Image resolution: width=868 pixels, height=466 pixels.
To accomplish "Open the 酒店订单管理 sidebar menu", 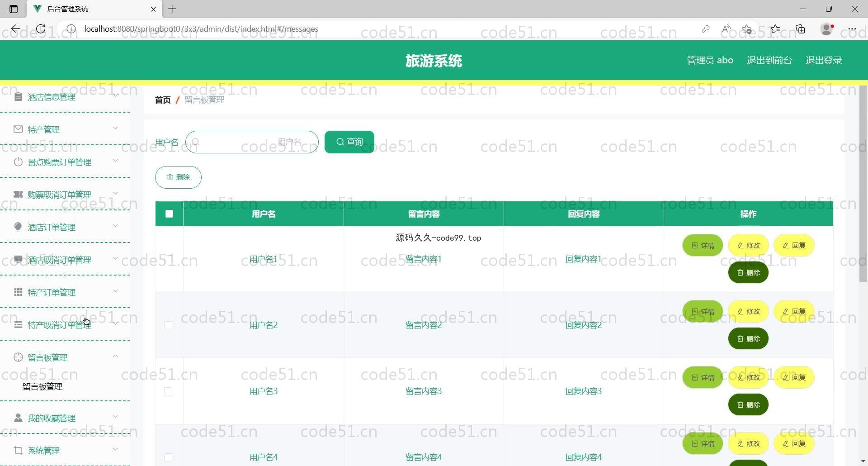I will tap(66, 227).
